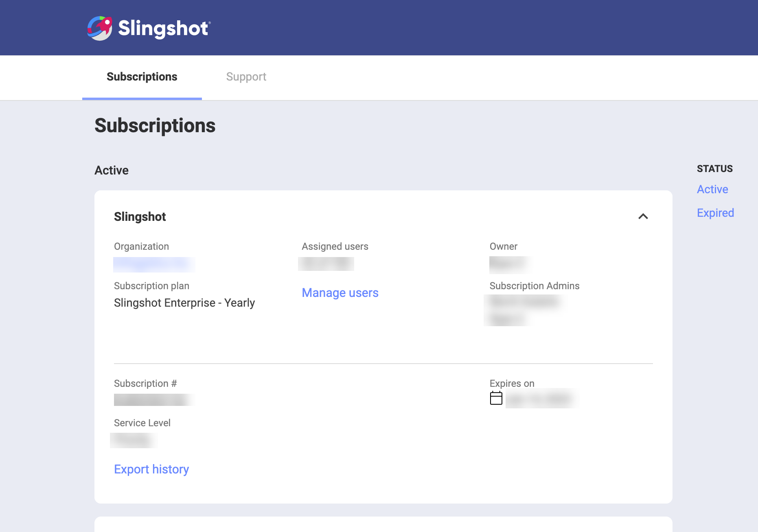Click the Slingshot rocket logo icon
The width and height of the screenshot is (758, 532).
click(x=100, y=28)
